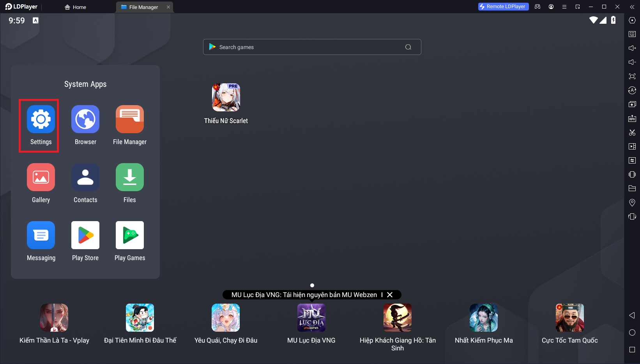This screenshot has width=640, height=364.
Task: Open the location pin sidebar tool
Action: (632, 202)
